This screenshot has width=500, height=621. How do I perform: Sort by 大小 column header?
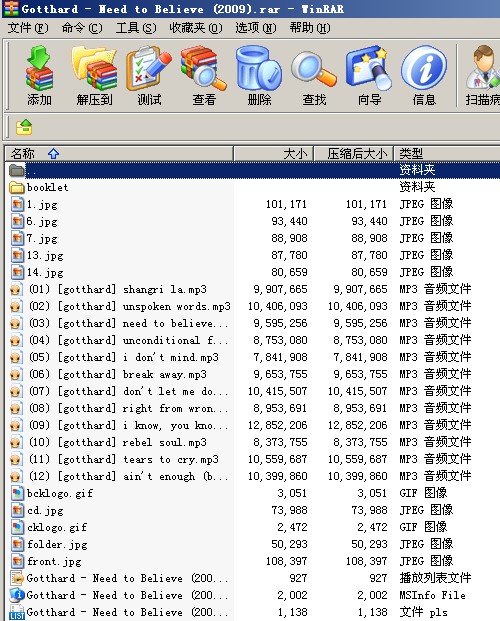[x=274, y=154]
